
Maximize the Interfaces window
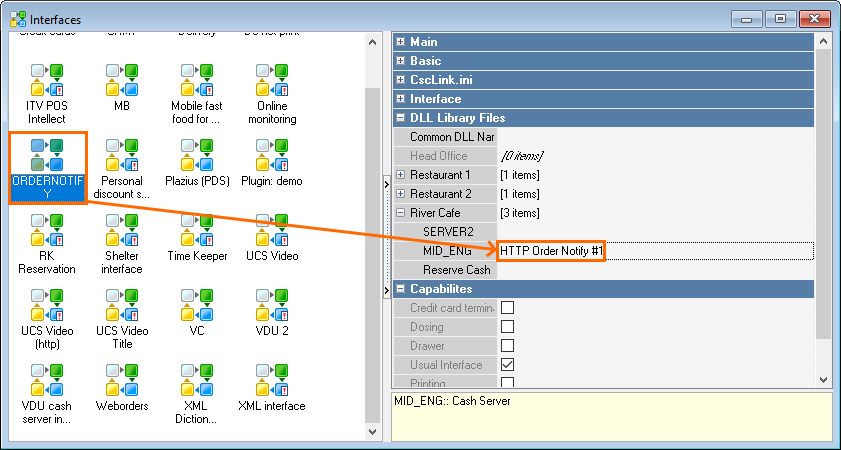point(780,19)
